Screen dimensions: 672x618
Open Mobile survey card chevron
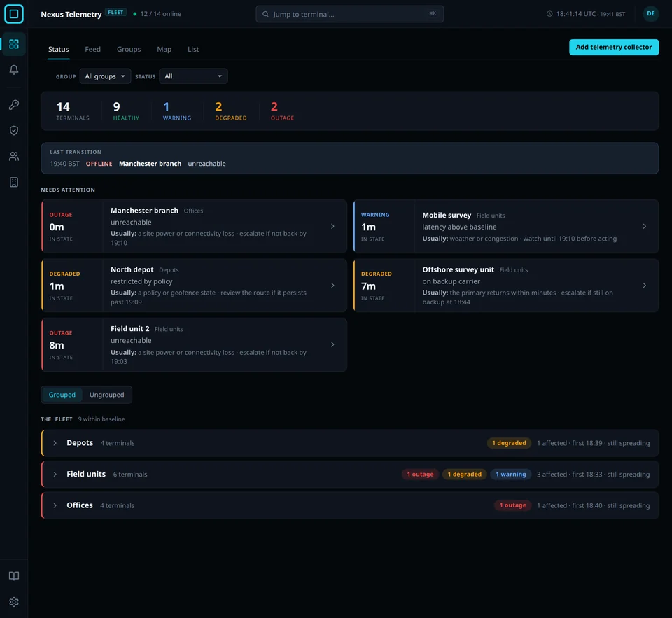tap(644, 226)
